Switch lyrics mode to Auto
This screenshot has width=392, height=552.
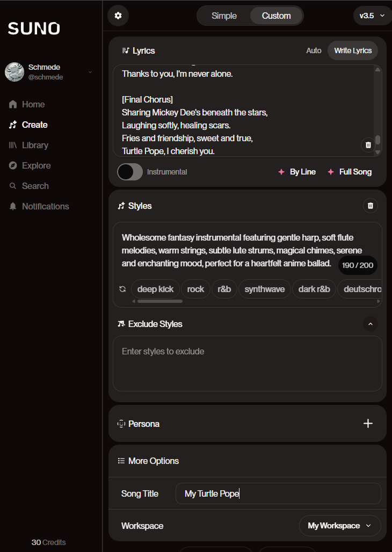[314, 50]
